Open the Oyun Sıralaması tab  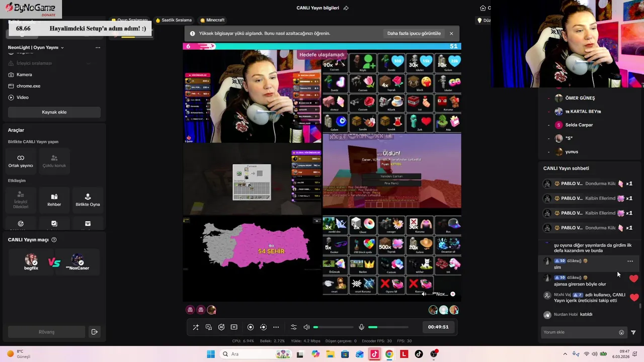click(x=130, y=20)
